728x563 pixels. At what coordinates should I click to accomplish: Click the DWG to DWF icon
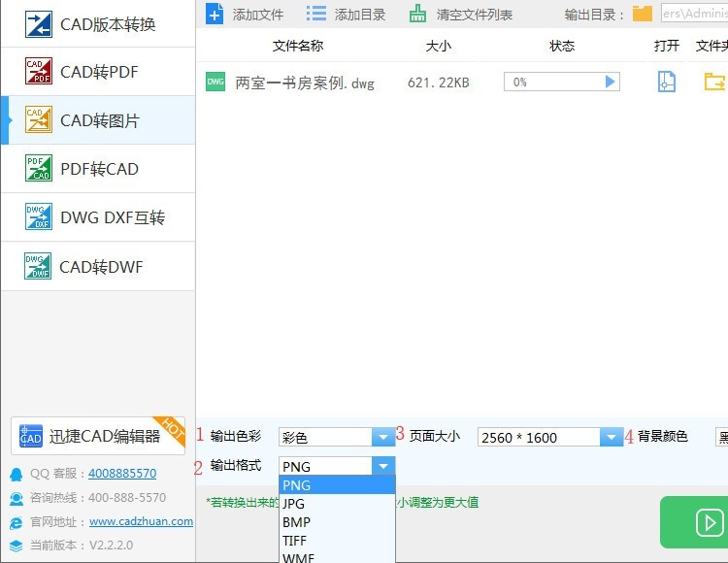(x=38, y=266)
